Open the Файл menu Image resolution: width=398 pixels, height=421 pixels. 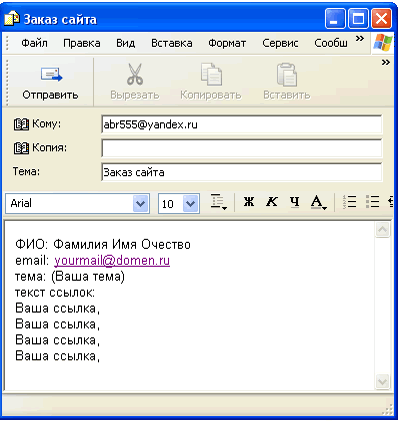point(34,43)
